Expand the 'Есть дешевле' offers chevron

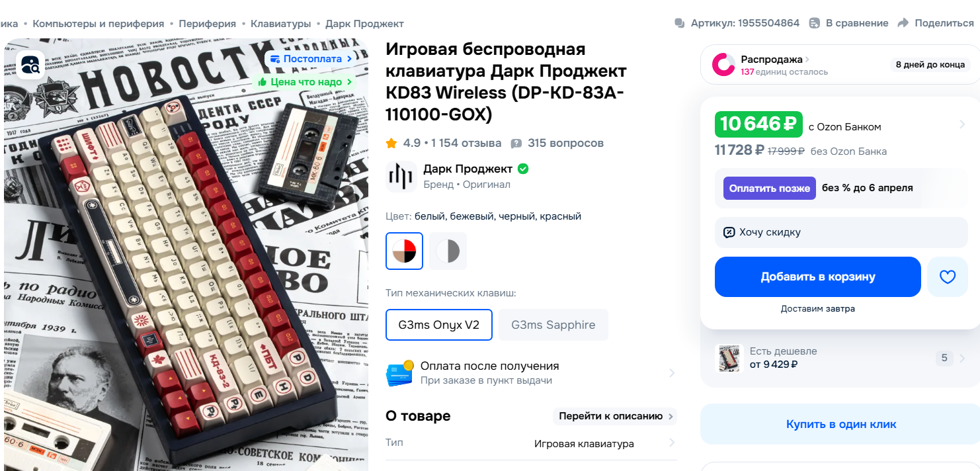click(x=961, y=359)
